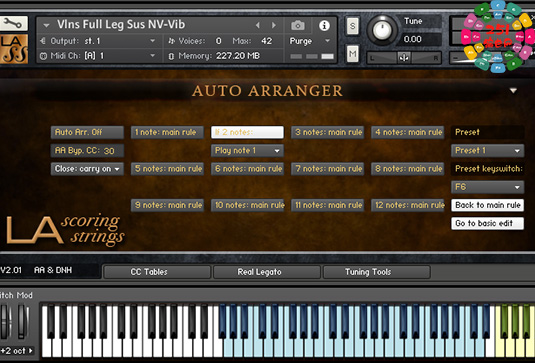535x363 pixels.
Task: Go to next instrument preset arrow
Action: tap(274, 25)
